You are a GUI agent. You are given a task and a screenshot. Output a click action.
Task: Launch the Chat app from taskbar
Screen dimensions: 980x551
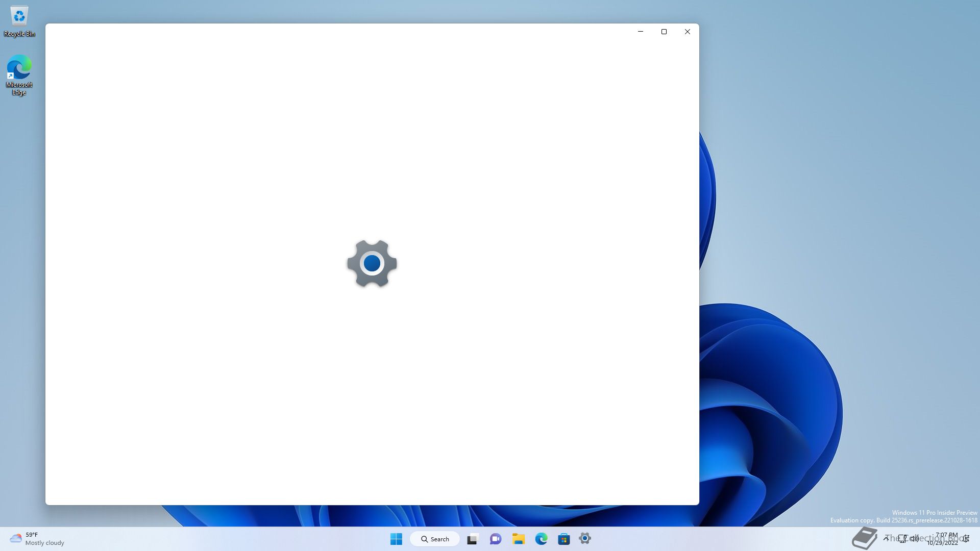click(x=495, y=539)
